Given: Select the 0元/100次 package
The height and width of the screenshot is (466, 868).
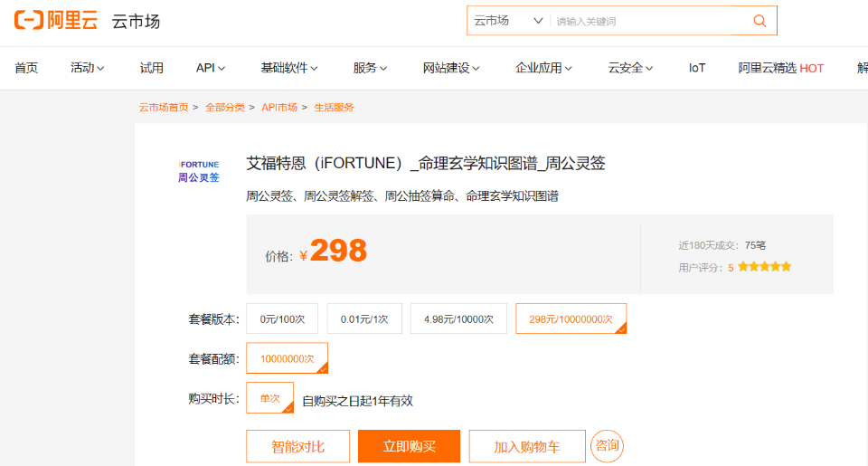Looking at the screenshot, I should [282, 319].
